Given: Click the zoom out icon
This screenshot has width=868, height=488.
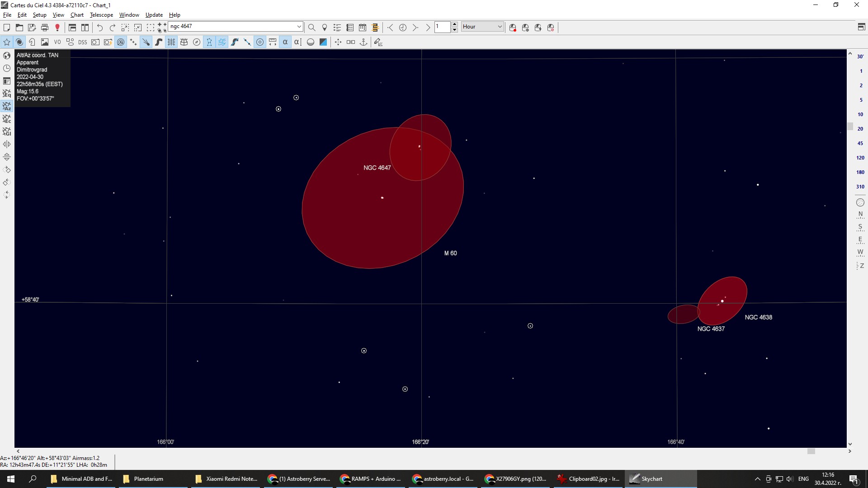Looking at the screenshot, I should tap(138, 28).
